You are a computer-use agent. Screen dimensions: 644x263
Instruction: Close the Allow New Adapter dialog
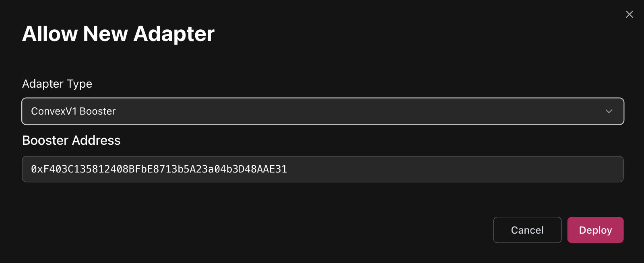630,14
